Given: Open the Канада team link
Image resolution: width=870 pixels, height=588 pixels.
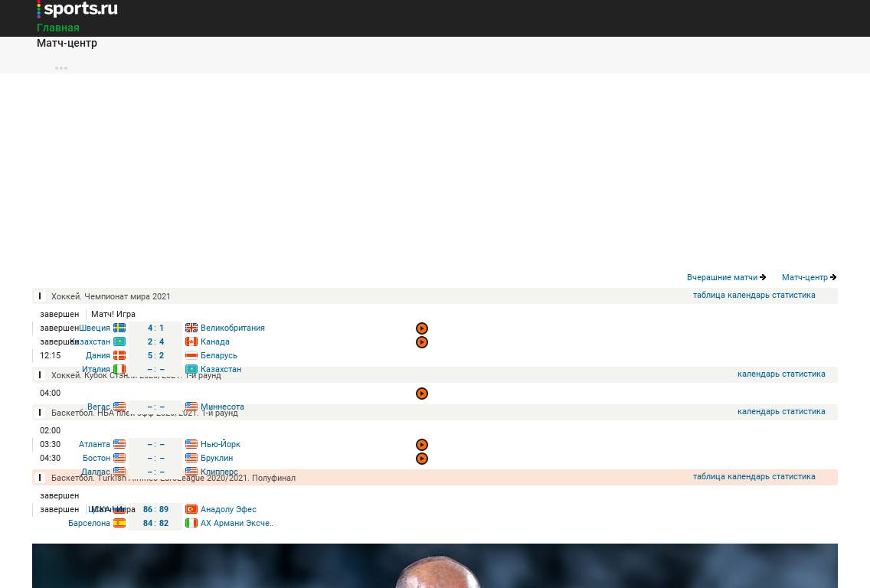Looking at the screenshot, I should pos(214,341).
